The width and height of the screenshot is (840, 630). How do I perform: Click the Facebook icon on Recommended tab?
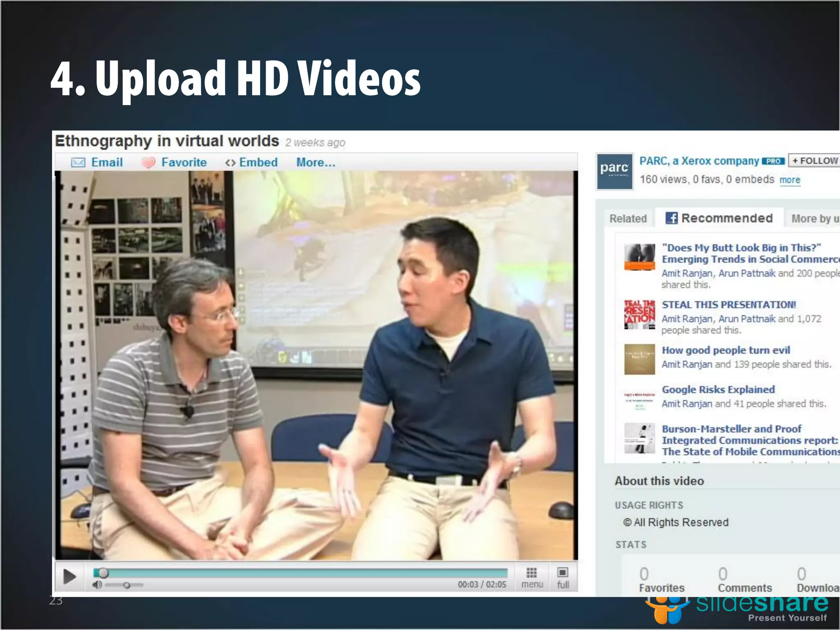671,218
